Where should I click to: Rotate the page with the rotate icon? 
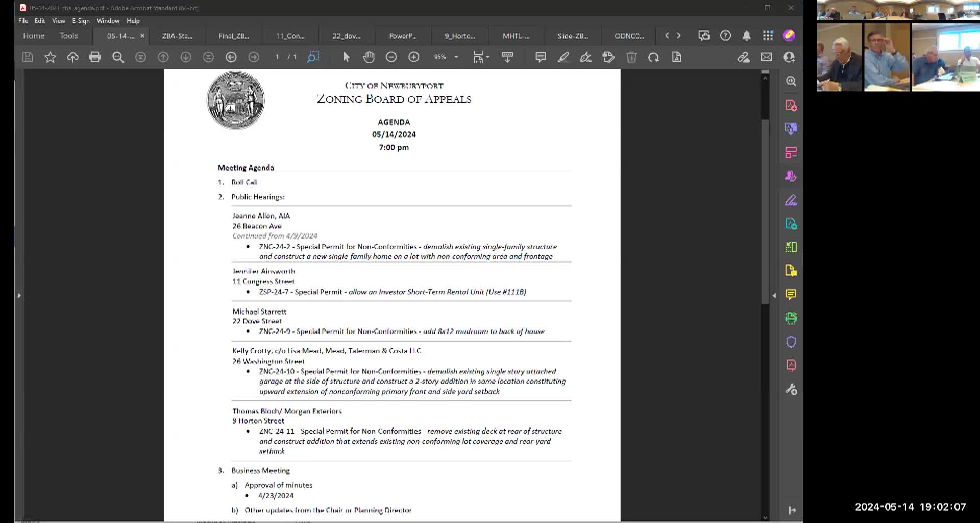click(653, 57)
